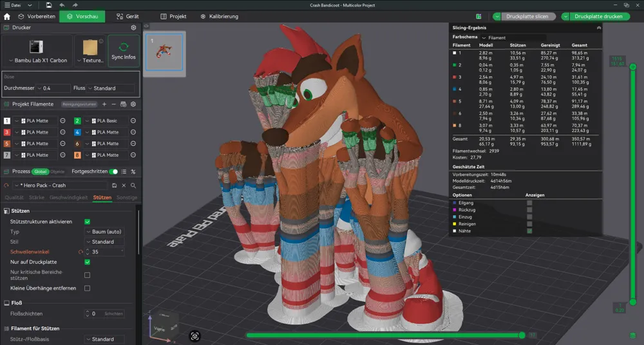Screen dimensions: 644x345
Task: Open the Geschwindigkeit settings tab
Action: (x=69, y=198)
